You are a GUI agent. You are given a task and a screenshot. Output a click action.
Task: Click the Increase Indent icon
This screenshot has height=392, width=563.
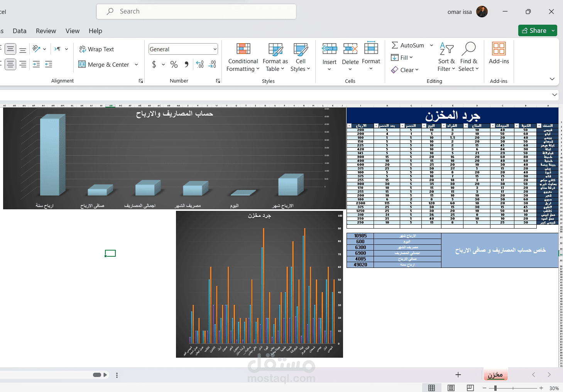(49, 64)
